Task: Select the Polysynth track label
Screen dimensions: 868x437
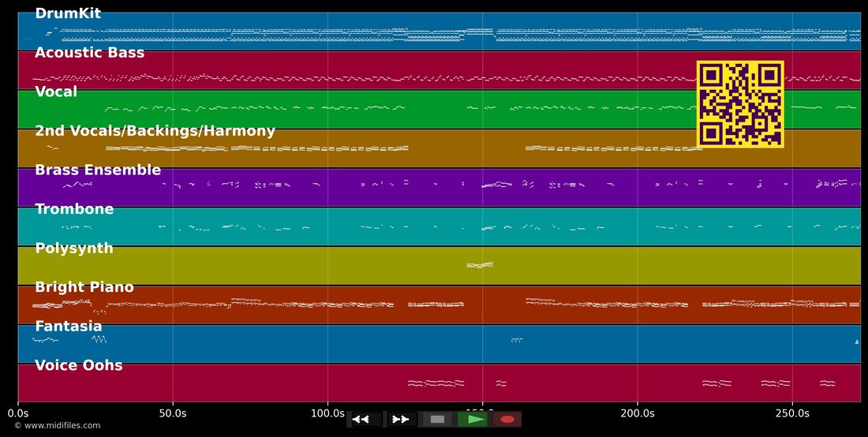Action: click(74, 248)
